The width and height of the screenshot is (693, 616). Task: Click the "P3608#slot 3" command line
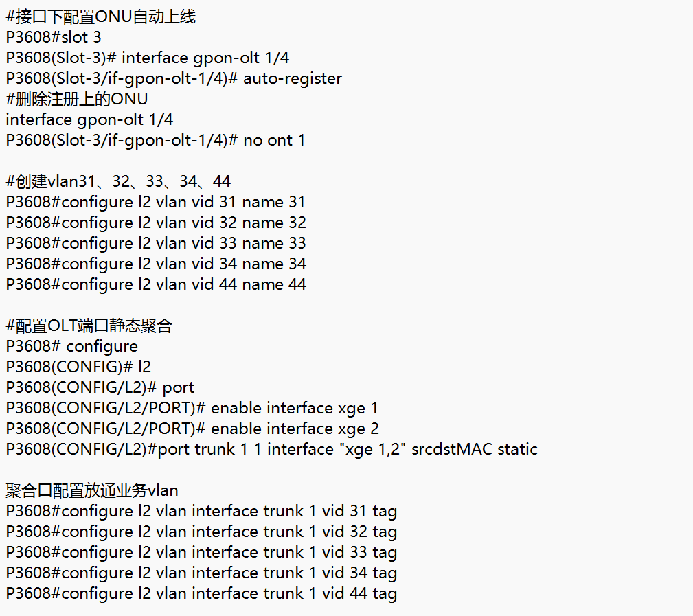[x=54, y=37]
